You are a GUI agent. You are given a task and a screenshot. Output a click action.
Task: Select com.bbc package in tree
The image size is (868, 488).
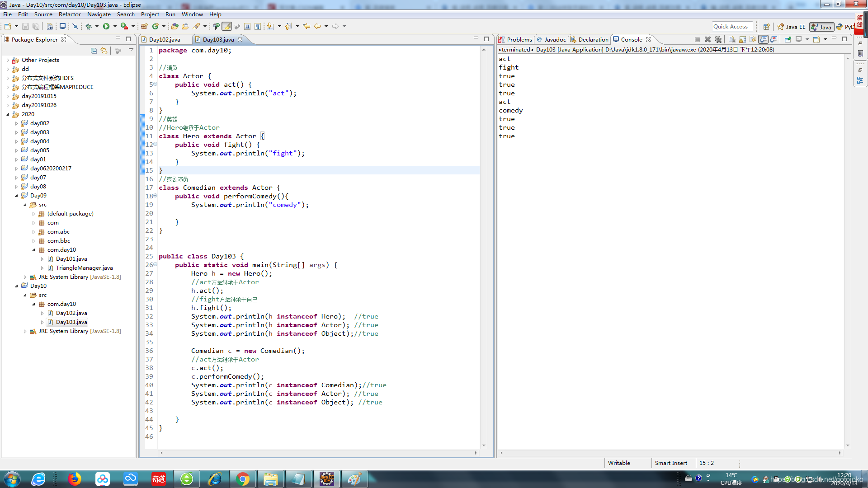point(59,241)
